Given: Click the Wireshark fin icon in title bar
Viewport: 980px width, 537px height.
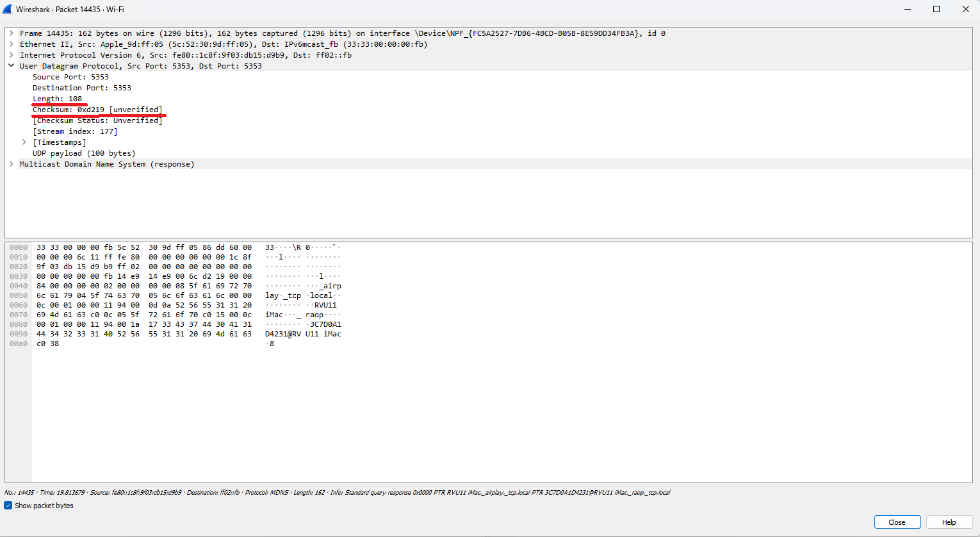Looking at the screenshot, I should (x=7, y=10).
